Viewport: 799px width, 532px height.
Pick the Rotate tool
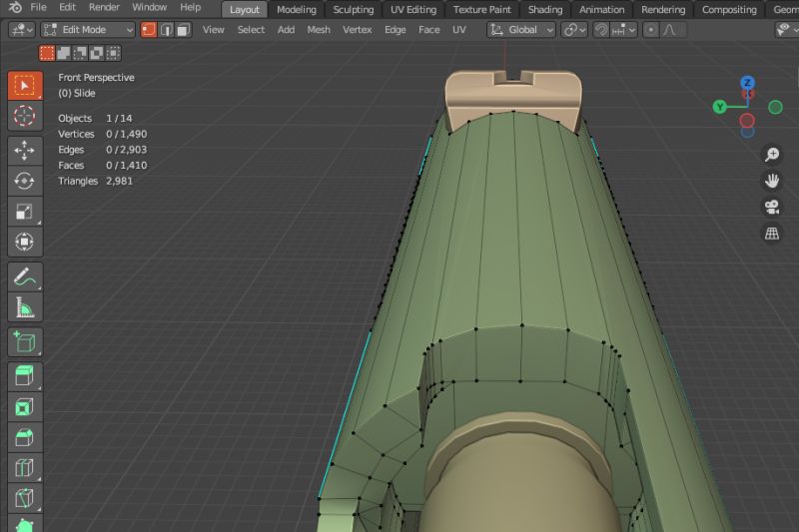click(24, 181)
